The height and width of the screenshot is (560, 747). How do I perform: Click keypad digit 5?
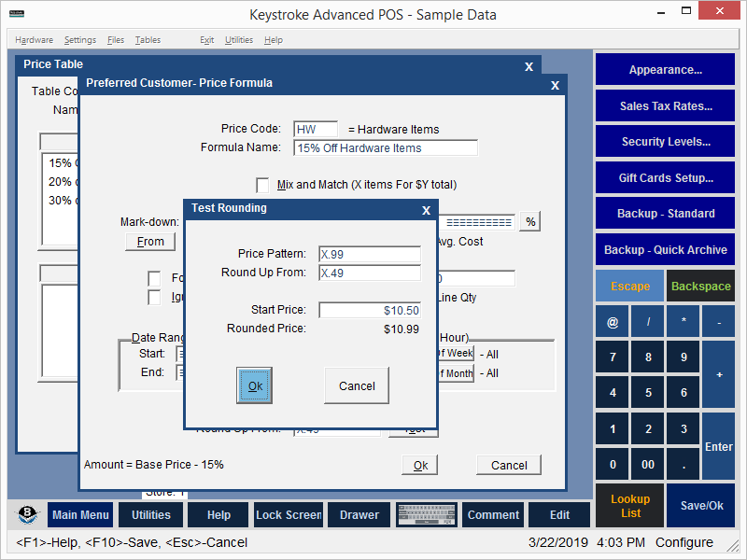coord(648,392)
